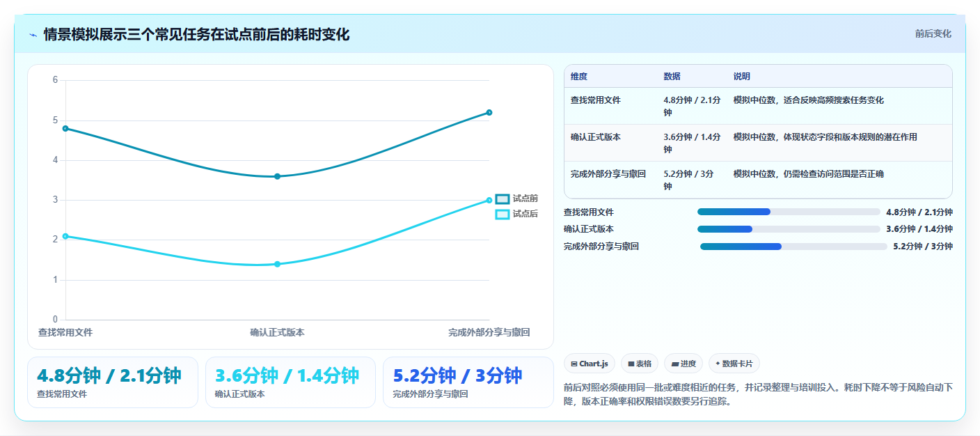Image resolution: width=980 pixels, height=436 pixels.
Task: Click progress bar for 查找常用文件
Action: [x=789, y=212]
